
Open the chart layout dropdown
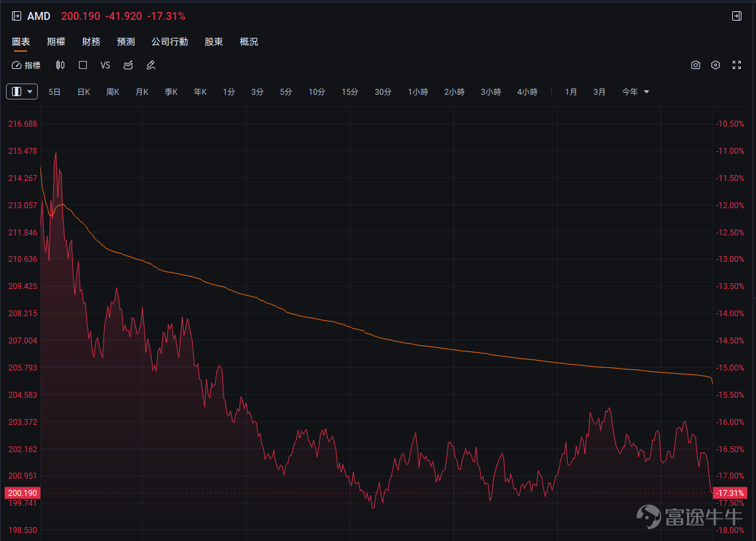point(22,91)
